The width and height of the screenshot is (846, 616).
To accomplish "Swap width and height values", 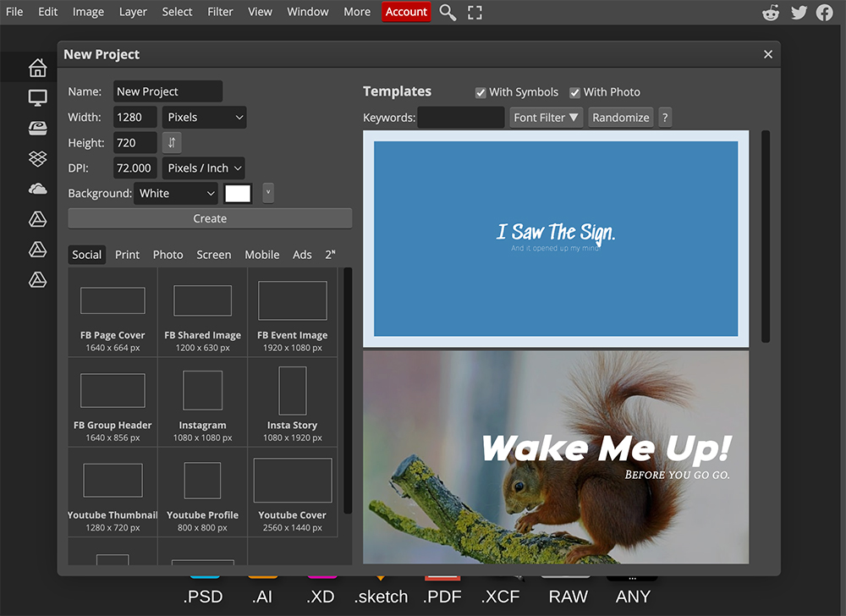I will (172, 143).
